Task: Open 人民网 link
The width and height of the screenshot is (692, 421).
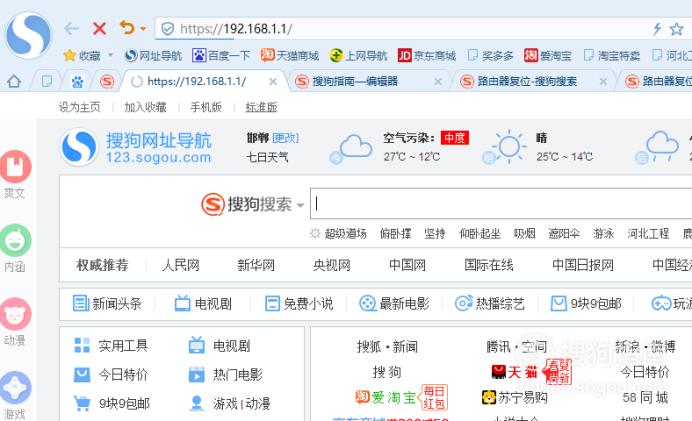Action: 181,265
